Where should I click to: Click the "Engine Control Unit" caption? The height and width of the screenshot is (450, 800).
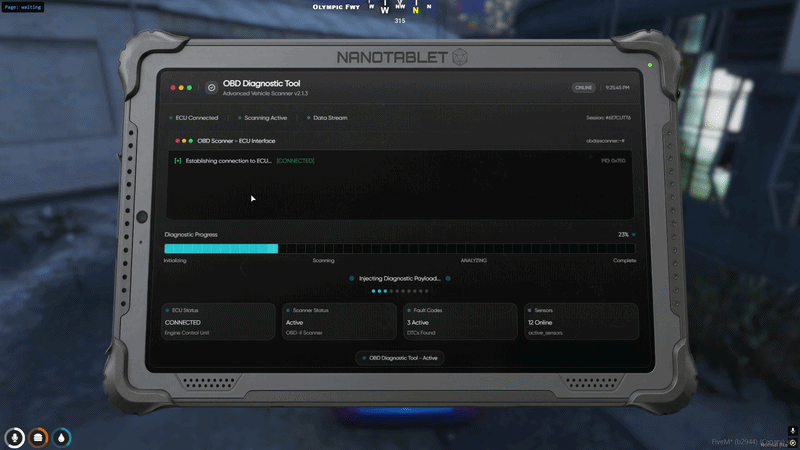187,333
